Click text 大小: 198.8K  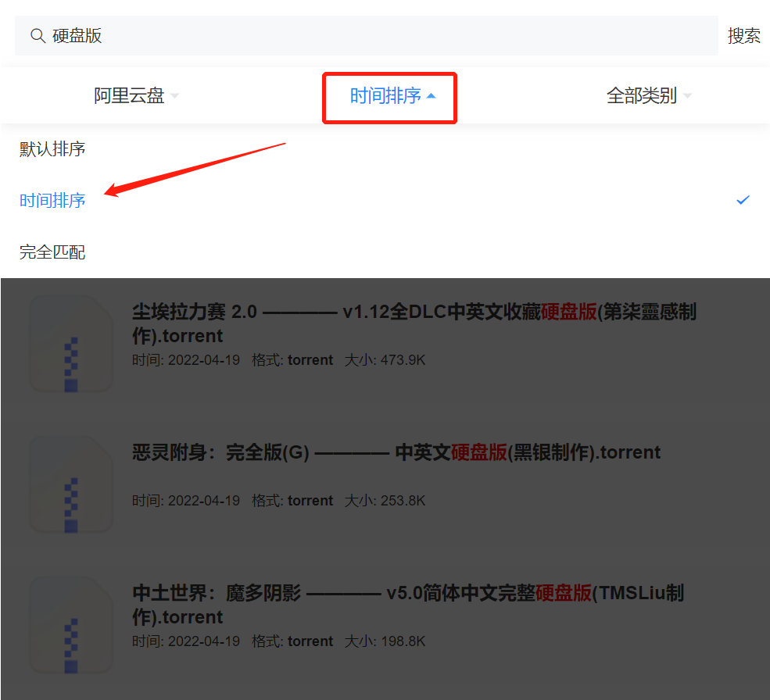point(385,641)
